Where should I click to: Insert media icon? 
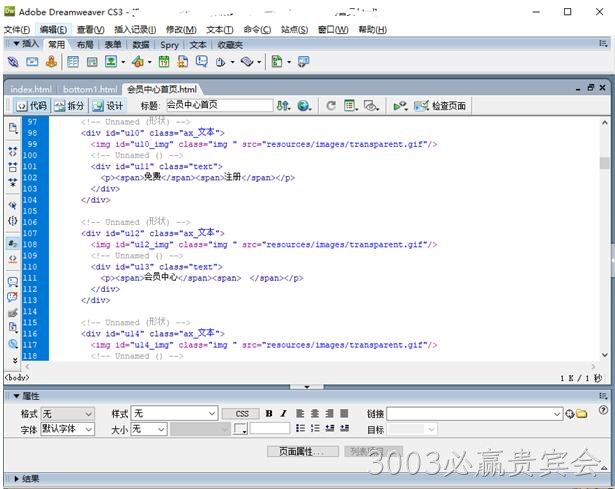click(138, 62)
